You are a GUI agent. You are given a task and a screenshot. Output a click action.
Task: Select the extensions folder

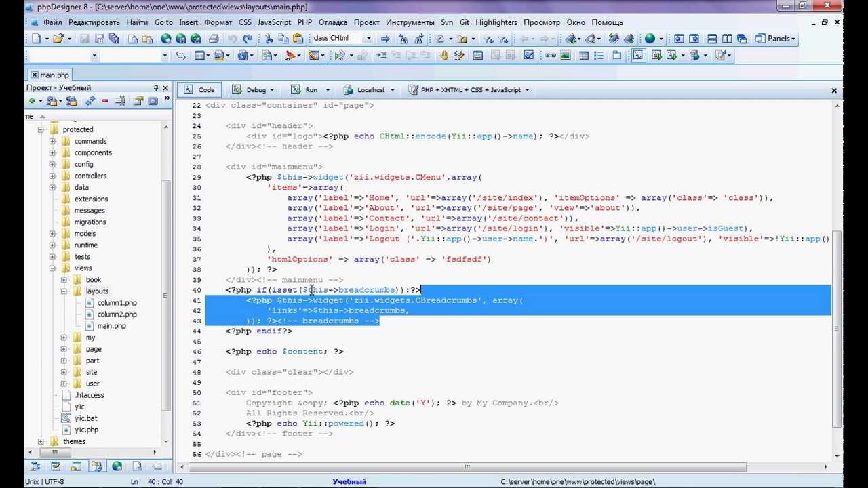(91, 199)
